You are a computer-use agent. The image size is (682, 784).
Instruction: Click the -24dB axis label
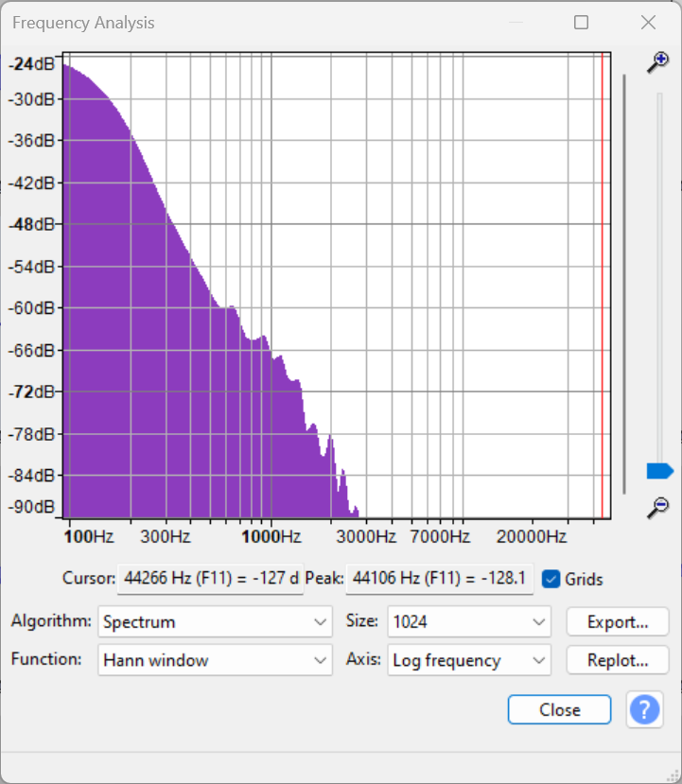[x=31, y=64]
